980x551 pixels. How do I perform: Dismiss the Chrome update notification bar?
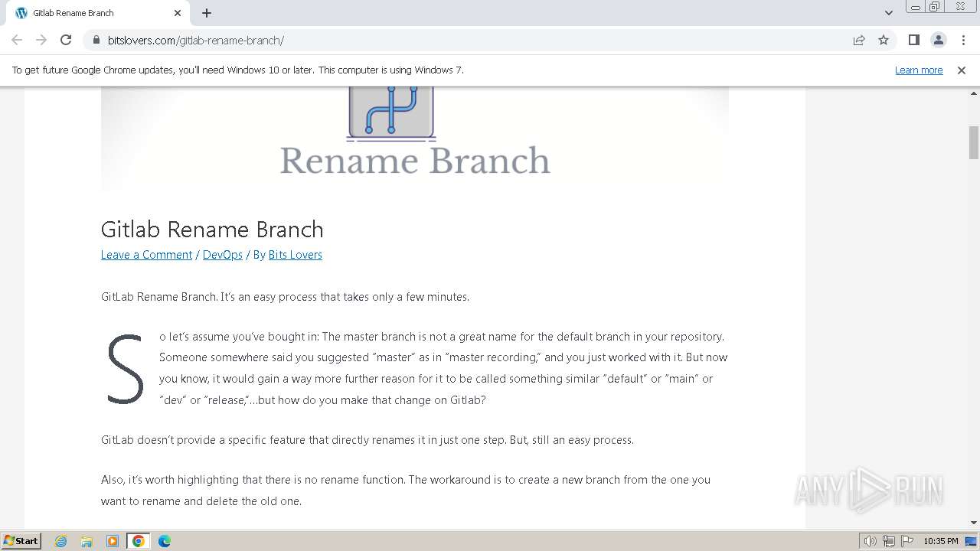pyautogui.click(x=962, y=70)
